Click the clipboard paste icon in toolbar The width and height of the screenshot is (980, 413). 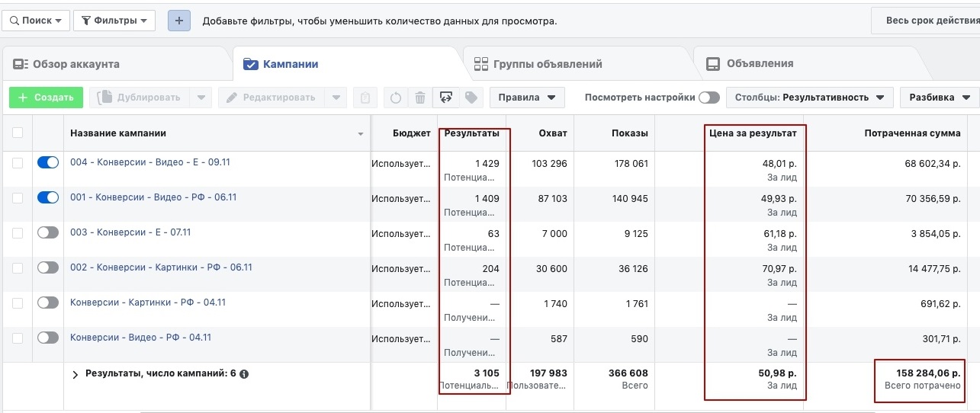tap(365, 98)
